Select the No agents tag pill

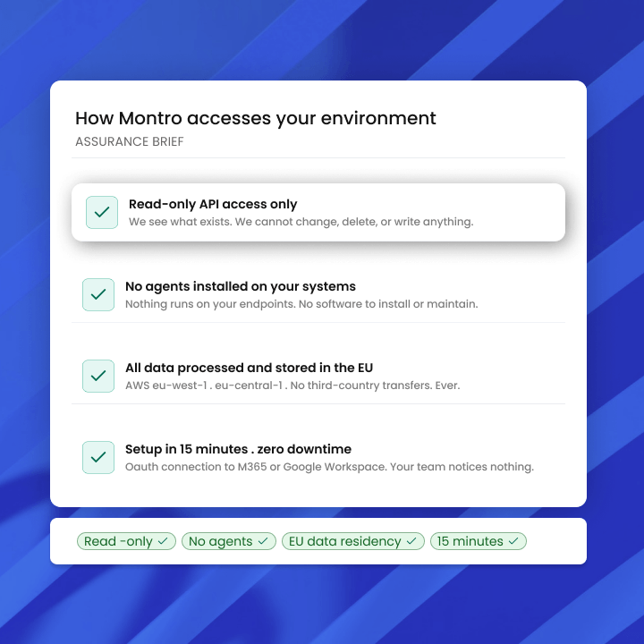(x=229, y=541)
